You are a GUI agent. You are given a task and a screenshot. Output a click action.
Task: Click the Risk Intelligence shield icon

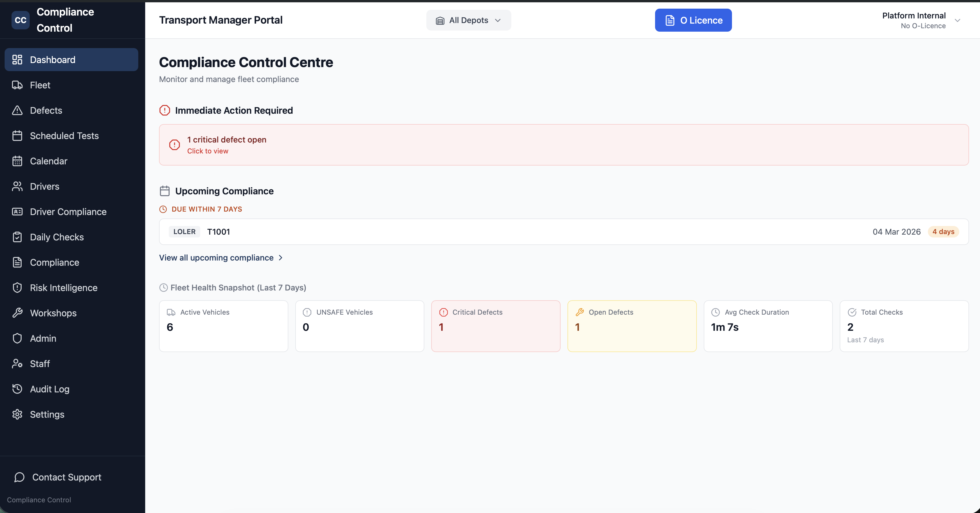pos(17,288)
